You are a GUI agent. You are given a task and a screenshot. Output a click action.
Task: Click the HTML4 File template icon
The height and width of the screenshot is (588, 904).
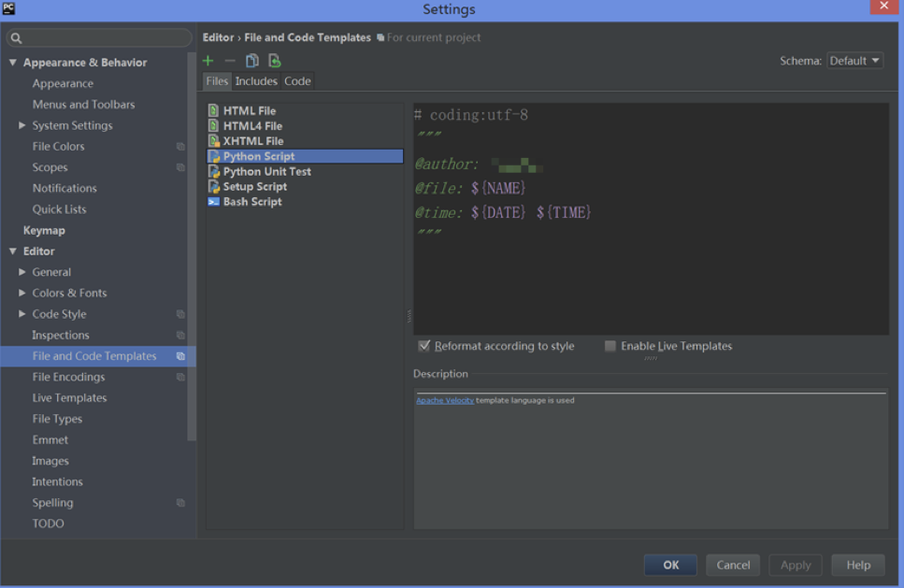214,125
